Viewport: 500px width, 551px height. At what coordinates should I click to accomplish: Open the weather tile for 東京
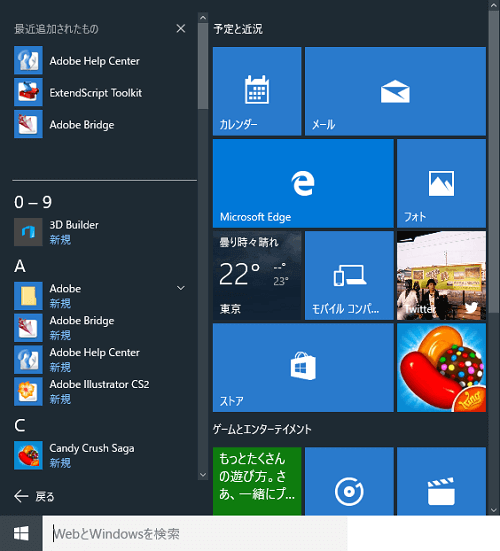(x=257, y=276)
